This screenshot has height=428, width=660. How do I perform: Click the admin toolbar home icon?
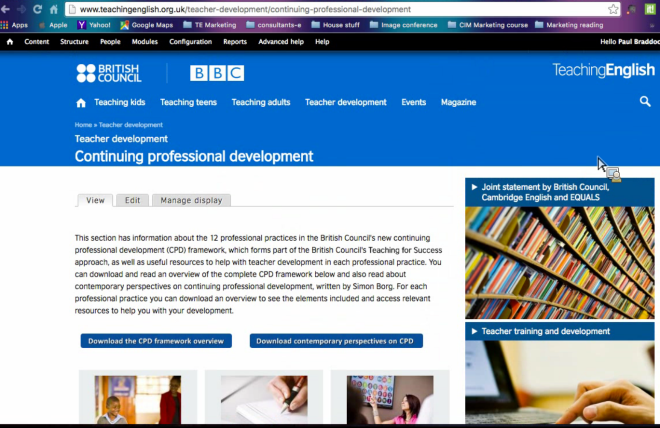point(10,42)
